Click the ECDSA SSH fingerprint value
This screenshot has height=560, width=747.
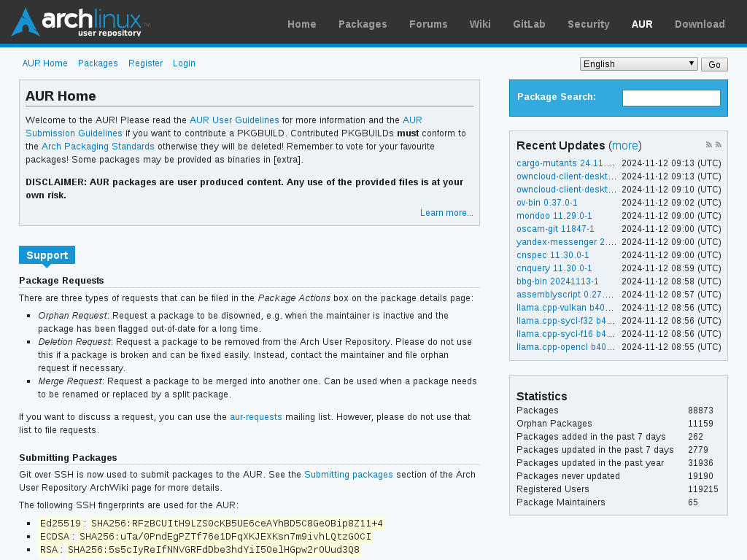(225, 537)
